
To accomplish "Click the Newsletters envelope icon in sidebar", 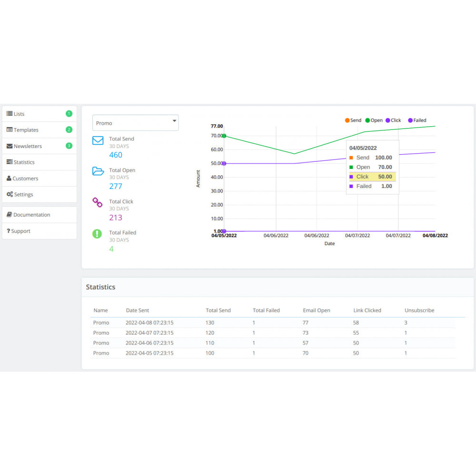I will click(10, 146).
